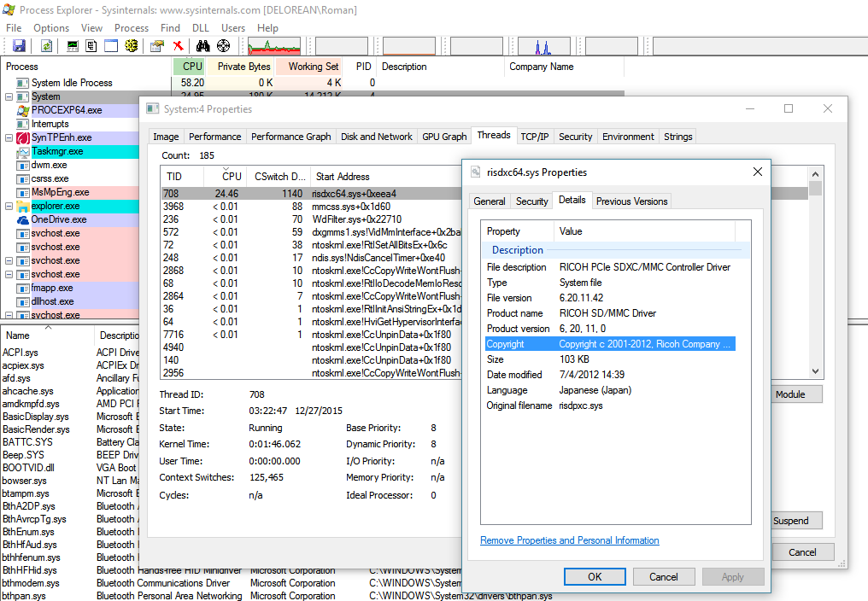
Task: Open the DLL menu
Action: [201, 28]
